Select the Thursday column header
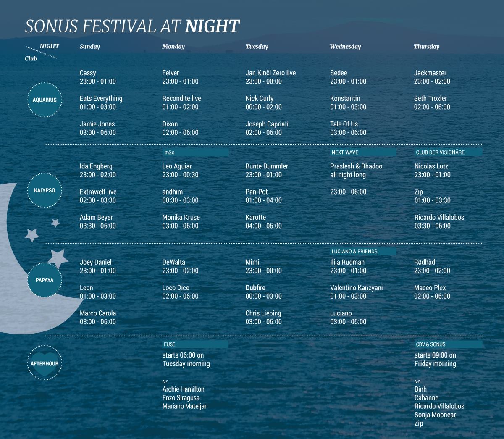This screenshot has height=439, width=504. [427, 47]
